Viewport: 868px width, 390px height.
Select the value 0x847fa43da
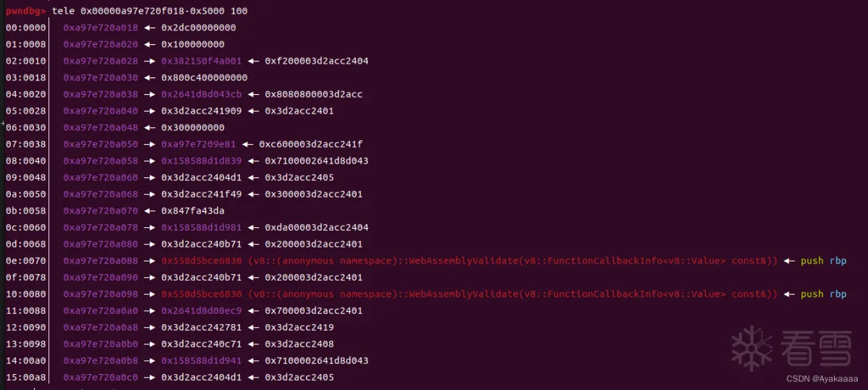point(192,211)
